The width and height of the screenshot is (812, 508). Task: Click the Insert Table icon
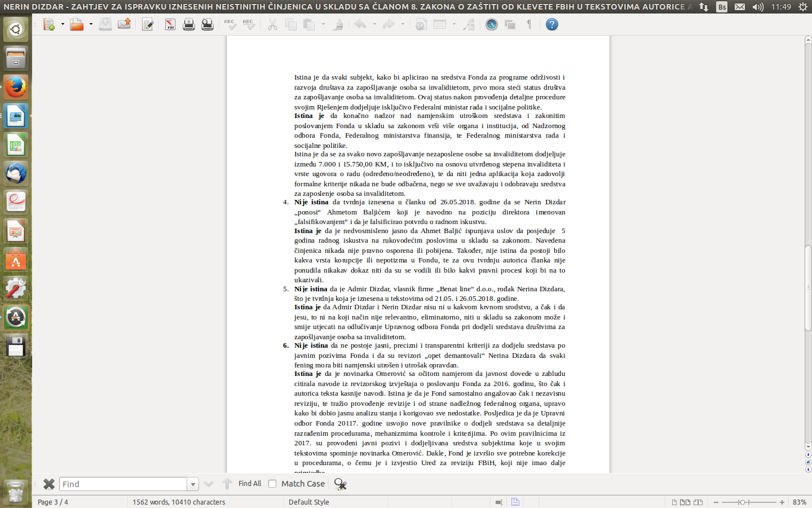440,24
